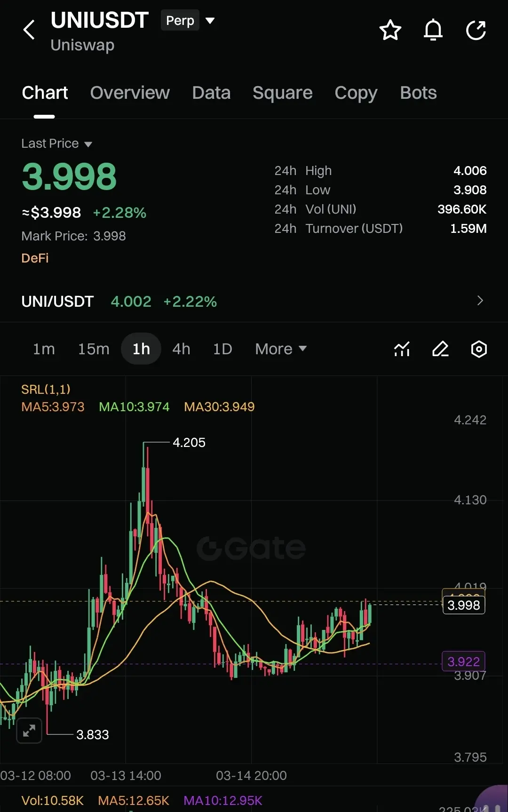Select the 15m timeframe
This screenshot has width=508, height=812.
click(94, 349)
